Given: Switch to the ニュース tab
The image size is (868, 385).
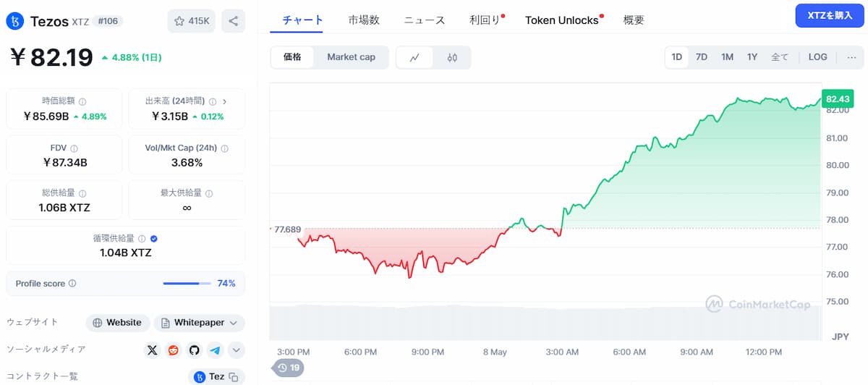Looking at the screenshot, I should point(424,20).
